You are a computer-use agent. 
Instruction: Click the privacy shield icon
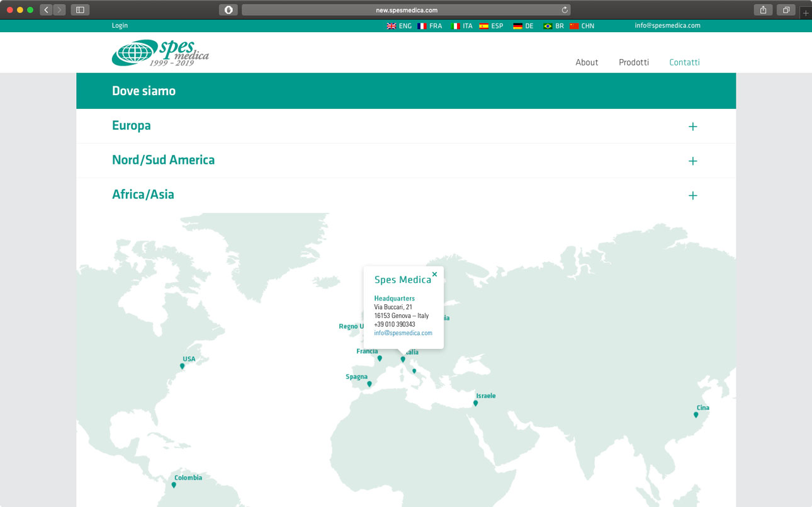[x=228, y=10]
